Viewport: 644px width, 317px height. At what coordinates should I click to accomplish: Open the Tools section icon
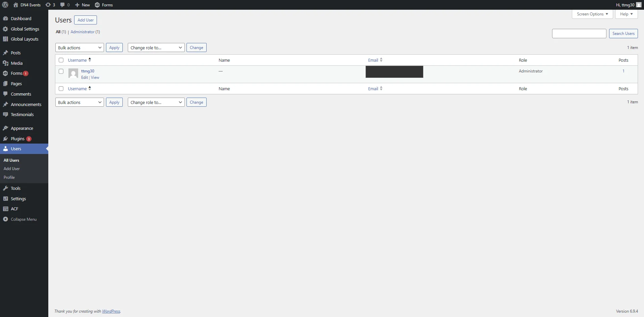(6, 188)
